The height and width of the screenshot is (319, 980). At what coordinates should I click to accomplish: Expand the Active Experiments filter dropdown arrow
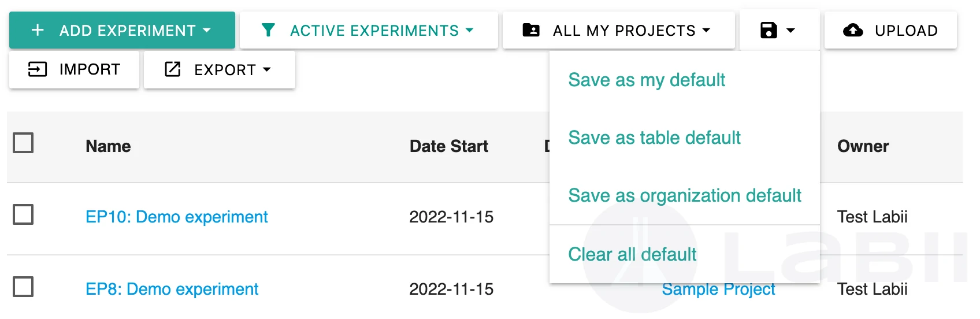[x=469, y=30]
